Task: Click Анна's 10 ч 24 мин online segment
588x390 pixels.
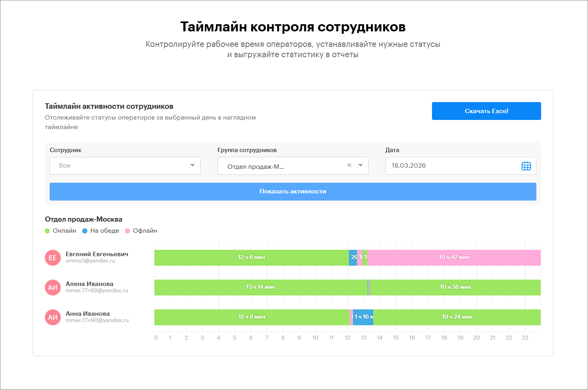Action: pos(457,317)
